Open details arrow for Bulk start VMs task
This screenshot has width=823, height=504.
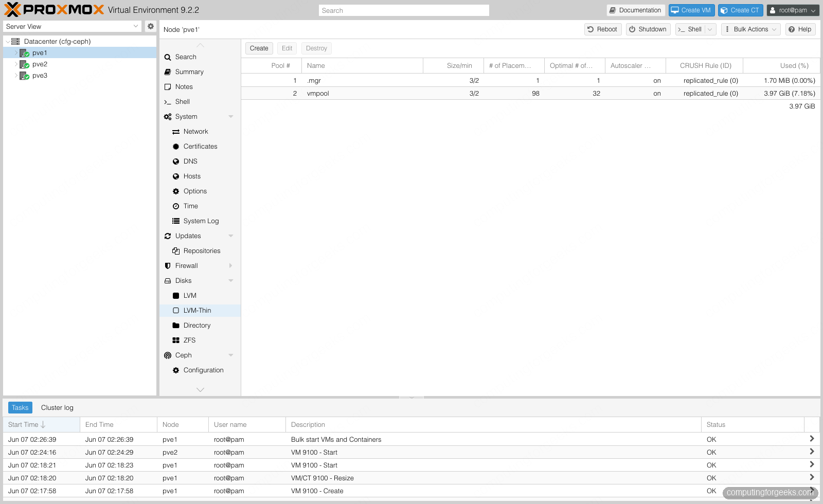tap(812, 439)
